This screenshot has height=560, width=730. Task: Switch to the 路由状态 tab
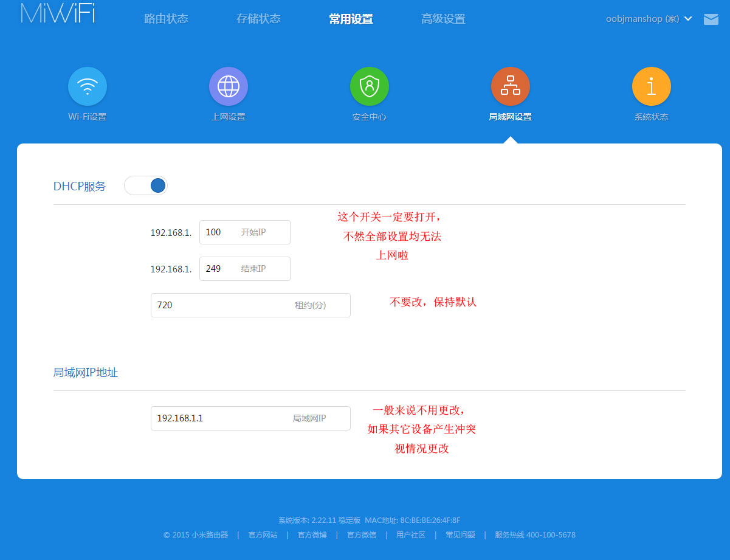click(166, 19)
